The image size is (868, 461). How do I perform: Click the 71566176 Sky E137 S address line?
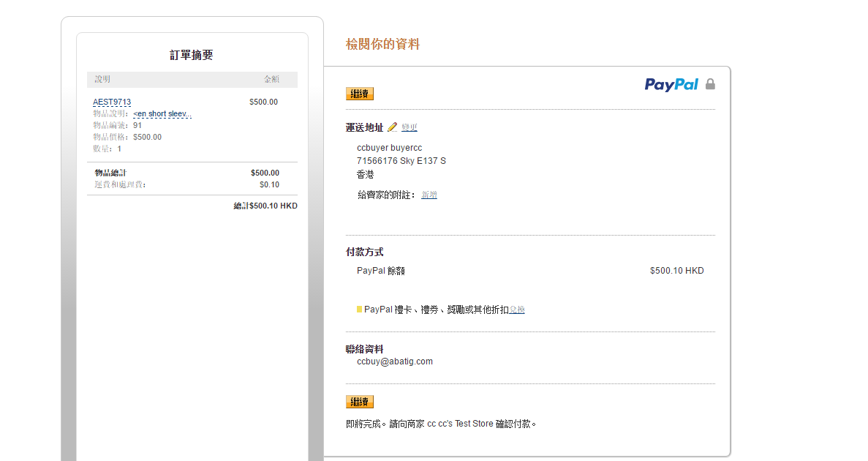point(401,160)
